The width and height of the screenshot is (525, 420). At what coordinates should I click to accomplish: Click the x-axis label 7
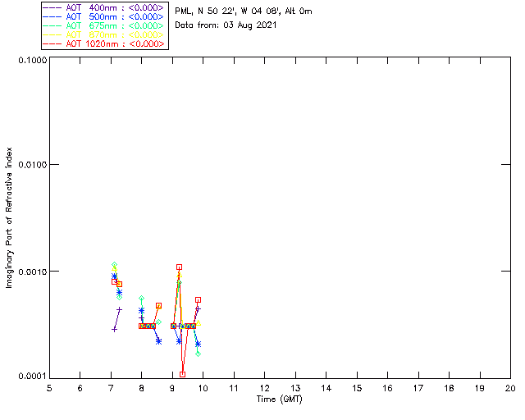click(111, 388)
